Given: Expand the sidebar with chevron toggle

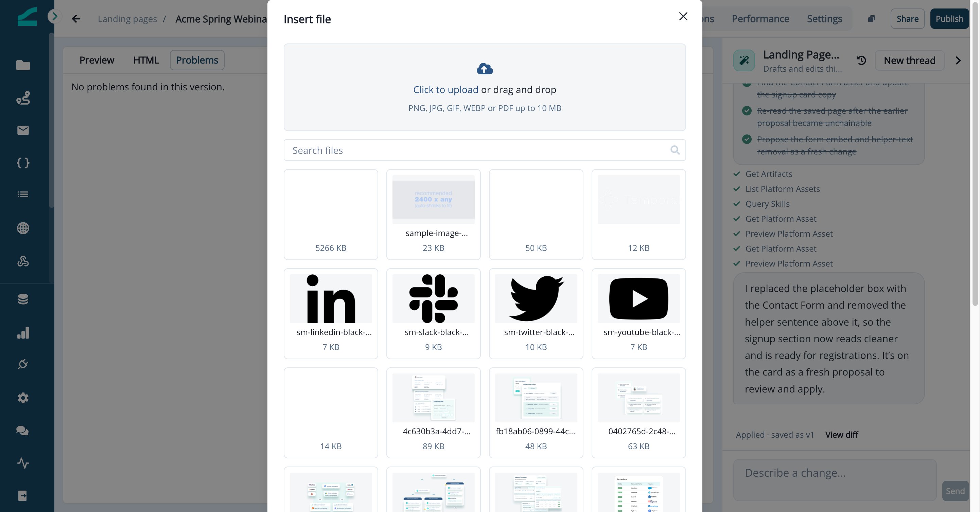Looking at the screenshot, I should click(54, 16).
